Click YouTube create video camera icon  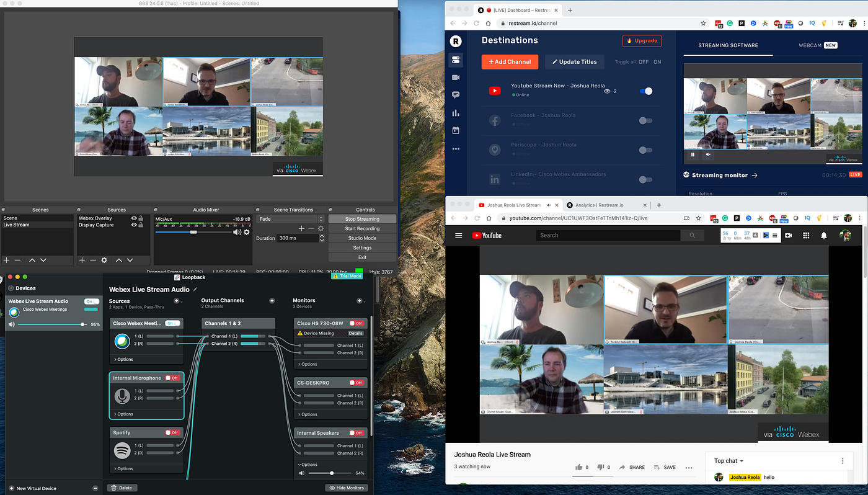click(x=789, y=236)
